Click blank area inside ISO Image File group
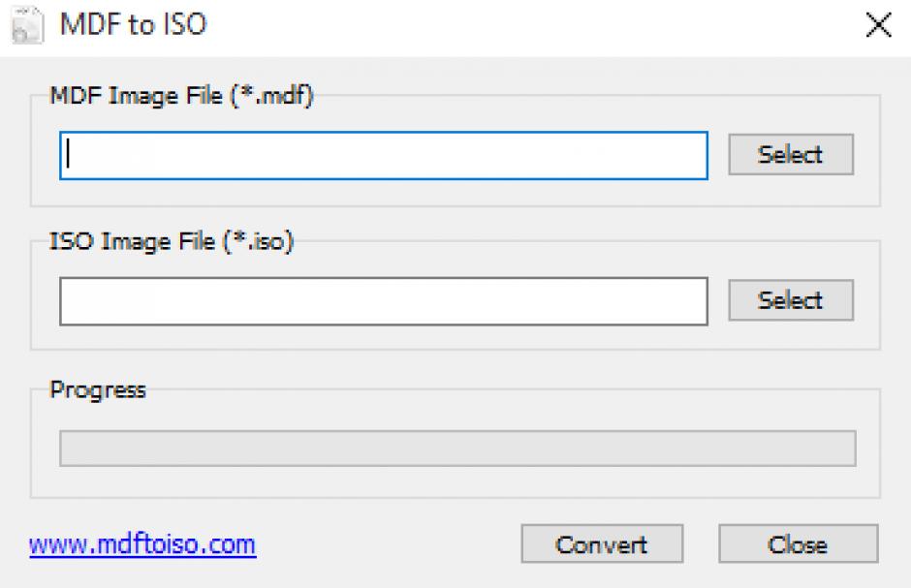This screenshot has height=588, width=911. [x=455, y=337]
